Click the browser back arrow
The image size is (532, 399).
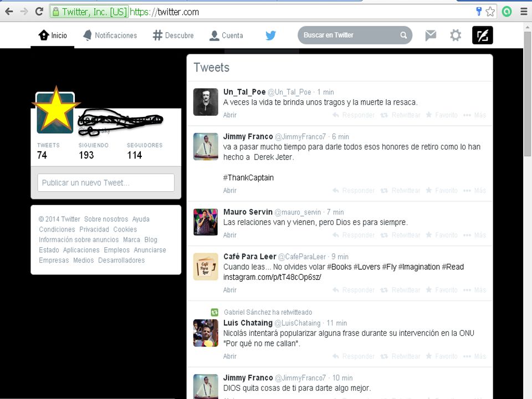click(x=9, y=12)
